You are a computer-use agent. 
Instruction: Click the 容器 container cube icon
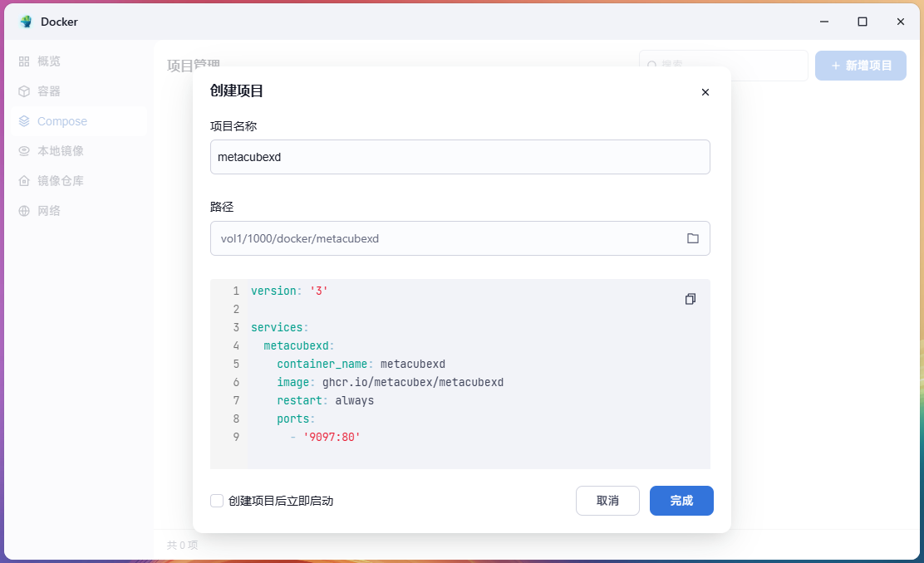click(x=24, y=91)
